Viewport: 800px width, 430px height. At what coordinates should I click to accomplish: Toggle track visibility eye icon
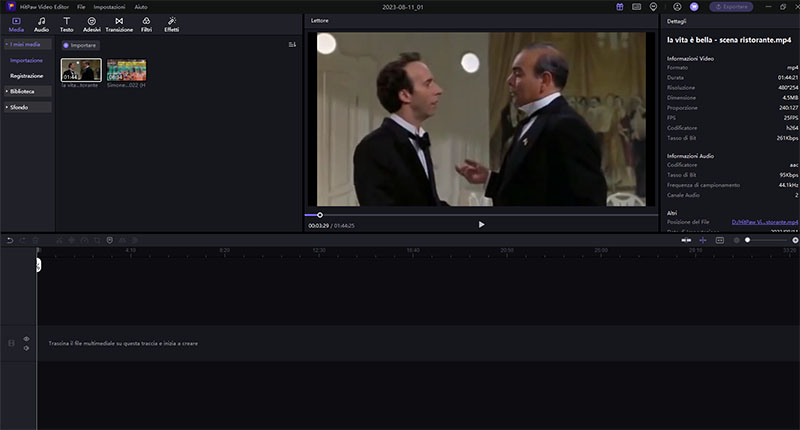(x=26, y=339)
